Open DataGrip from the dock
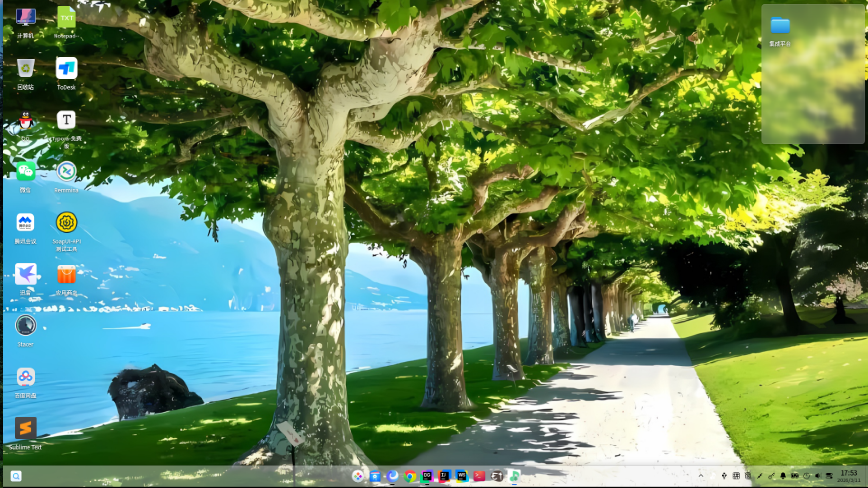Screen dimensions: 868x488 tap(427, 476)
